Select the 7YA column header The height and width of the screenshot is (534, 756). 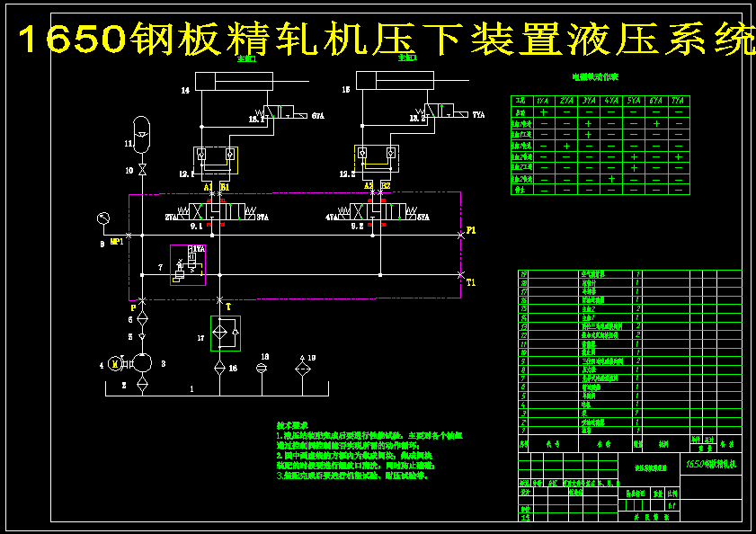[677, 100]
